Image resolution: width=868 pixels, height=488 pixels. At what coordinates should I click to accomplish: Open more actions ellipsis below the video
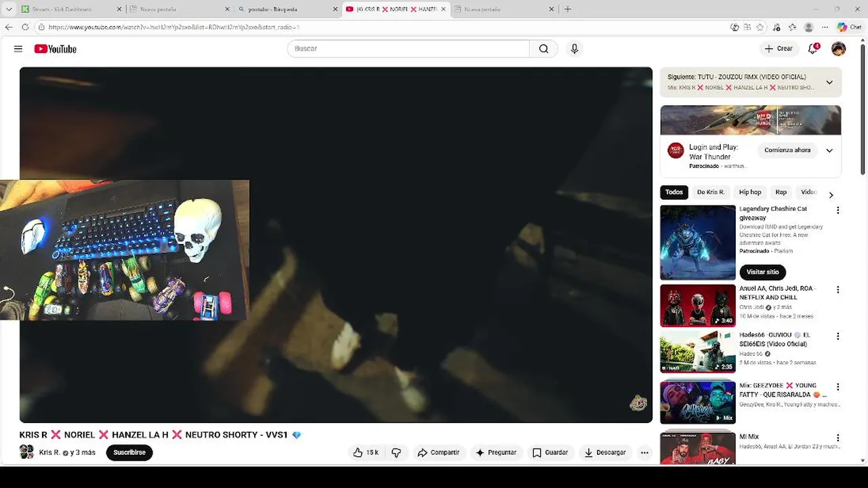[644, 453]
